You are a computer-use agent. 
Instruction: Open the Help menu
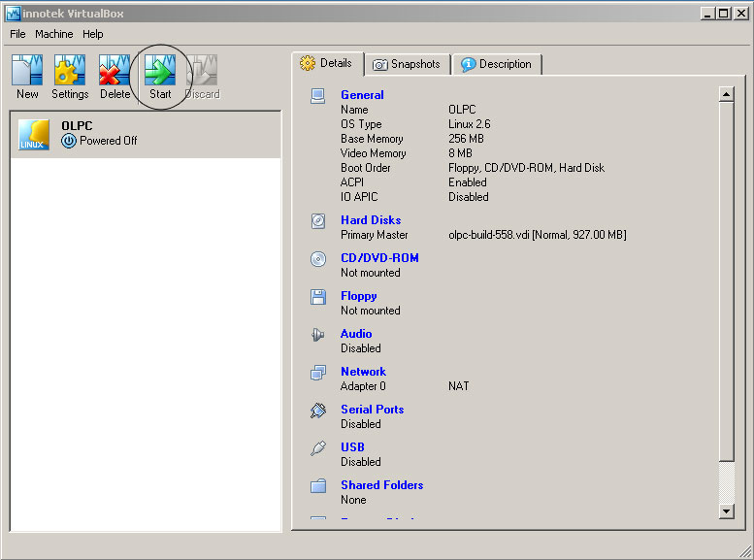[93, 34]
